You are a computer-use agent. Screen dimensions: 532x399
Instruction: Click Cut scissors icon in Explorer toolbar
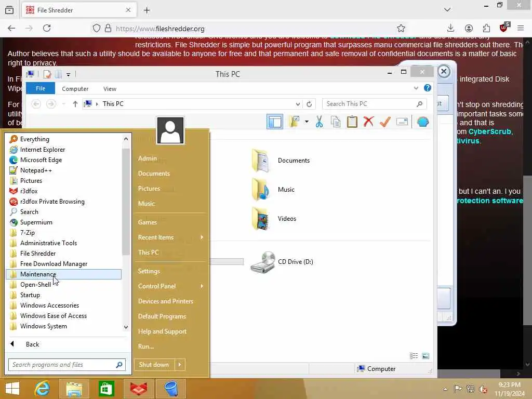pyautogui.click(x=319, y=122)
